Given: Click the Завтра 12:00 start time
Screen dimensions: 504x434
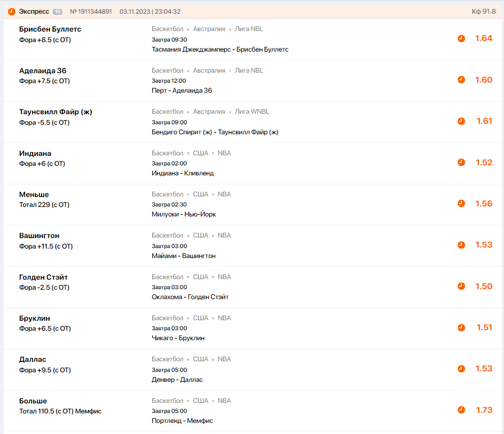Looking at the screenshot, I should pos(169,81).
